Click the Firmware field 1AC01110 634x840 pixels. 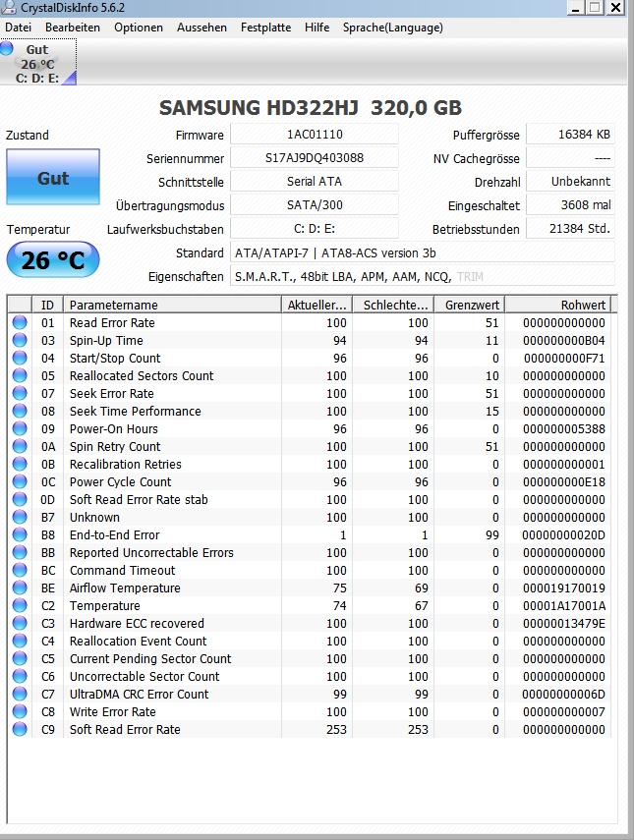coord(315,134)
